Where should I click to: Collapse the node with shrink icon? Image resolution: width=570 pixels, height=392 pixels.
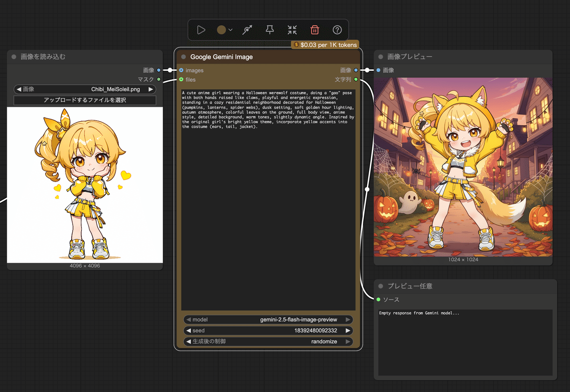[x=292, y=30]
